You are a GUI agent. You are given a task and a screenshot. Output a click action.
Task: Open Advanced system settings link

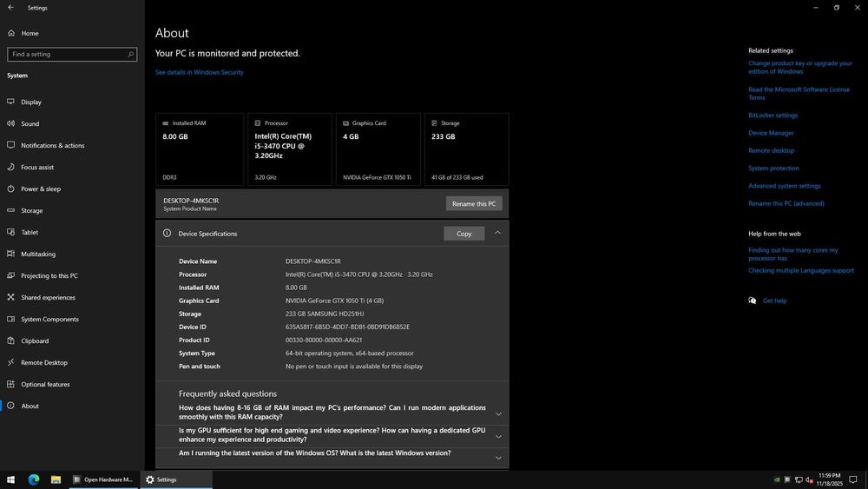pyautogui.click(x=785, y=186)
